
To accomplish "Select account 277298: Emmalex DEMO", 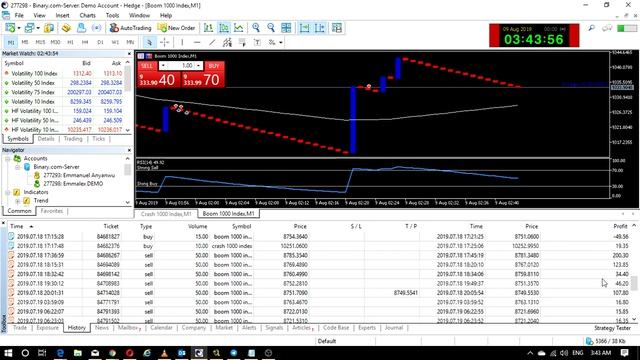I will 73,184.
